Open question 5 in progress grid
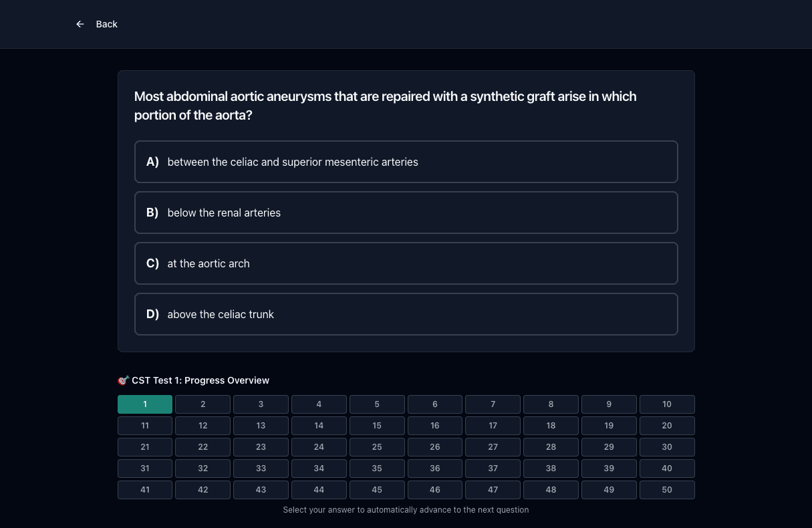This screenshot has width=812, height=528. pos(377,404)
